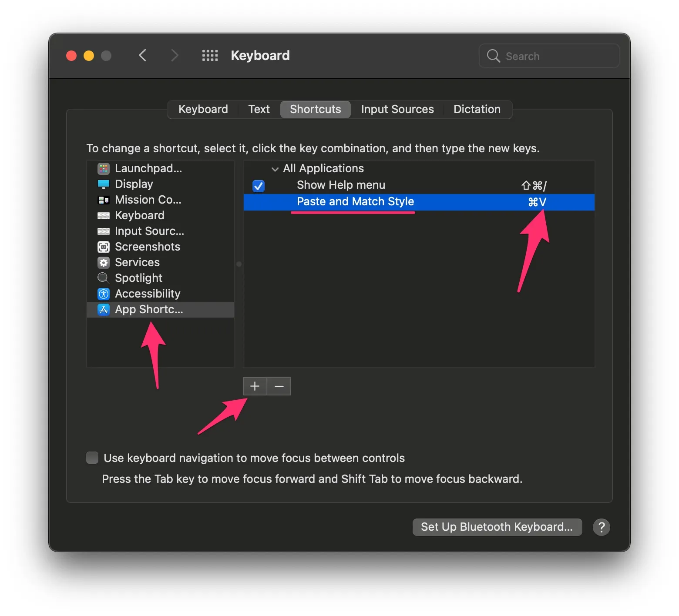Select the Launchpad… category label
679x616 pixels.
[x=148, y=168]
